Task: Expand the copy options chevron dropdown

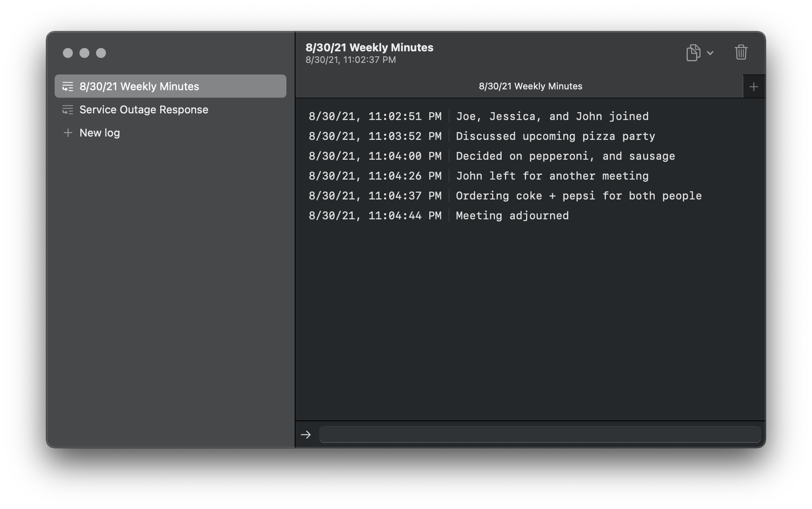Action: 710,53
